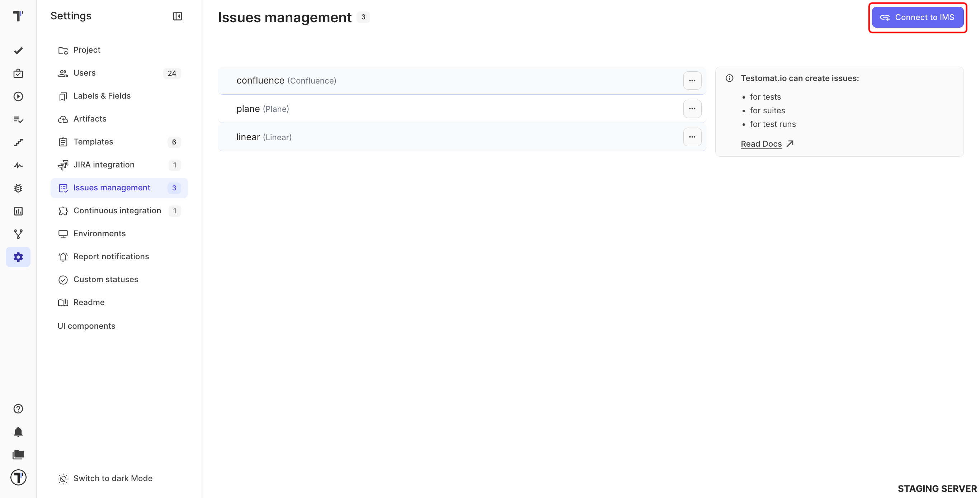Image resolution: width=980 pixels, height=498 pixels.
Task: Open Templates settings
Action: click(x=119, y=142)
